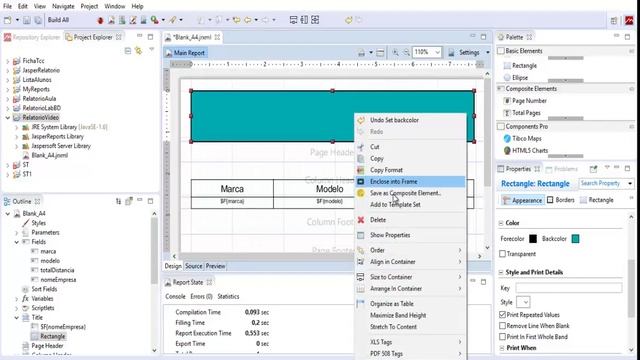Click Collapse All icon in Project Explorer

pyautogui.click(x=128, y=51)
